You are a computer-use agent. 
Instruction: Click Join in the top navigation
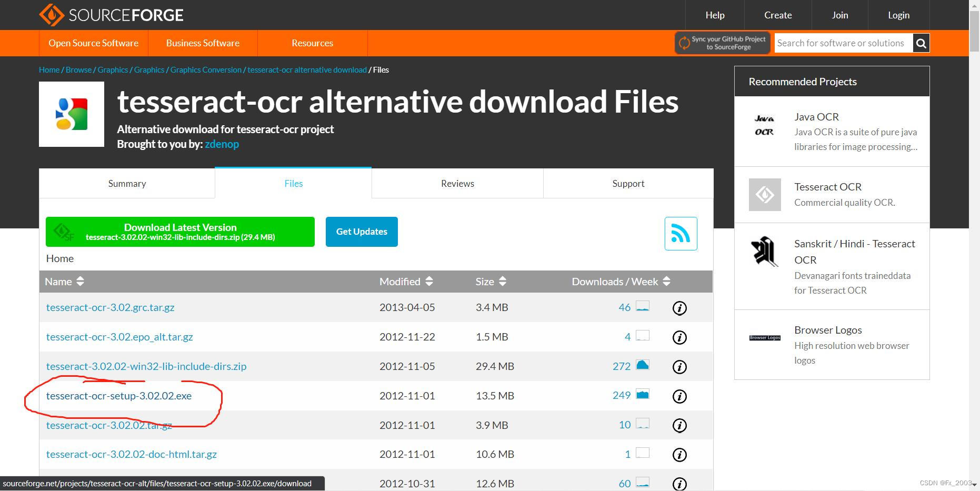(x=840, y=15)
